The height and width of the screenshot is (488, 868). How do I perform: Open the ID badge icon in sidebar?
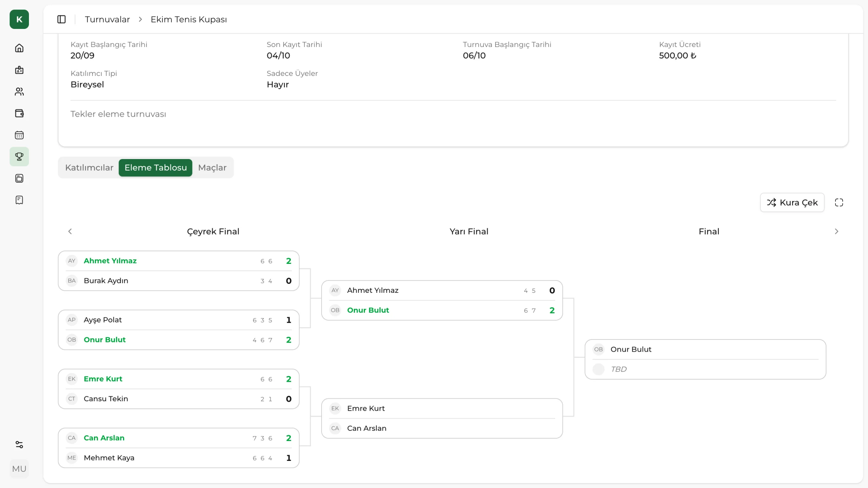point(19,70)
